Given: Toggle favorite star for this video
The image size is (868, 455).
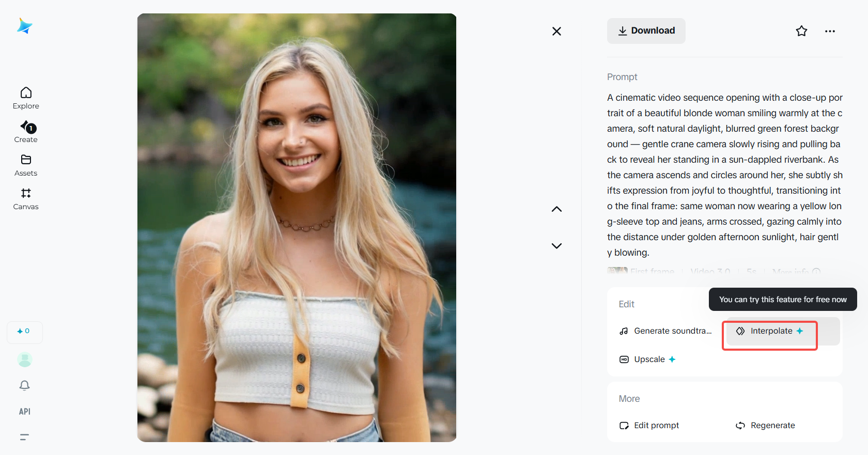Looking at the screenshot, I should point(801,31).
